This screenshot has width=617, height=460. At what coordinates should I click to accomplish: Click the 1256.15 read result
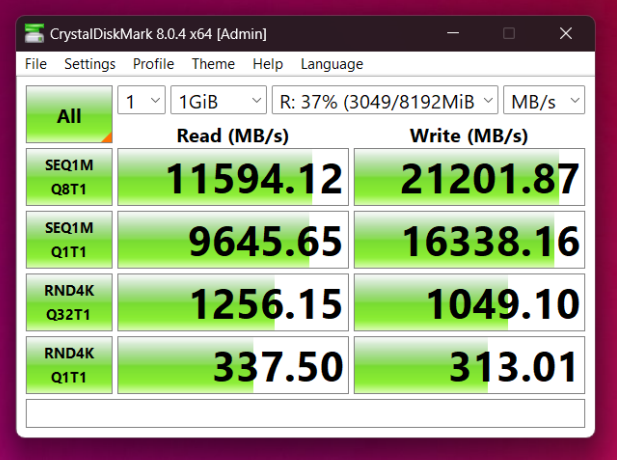(x=233, y=302)
